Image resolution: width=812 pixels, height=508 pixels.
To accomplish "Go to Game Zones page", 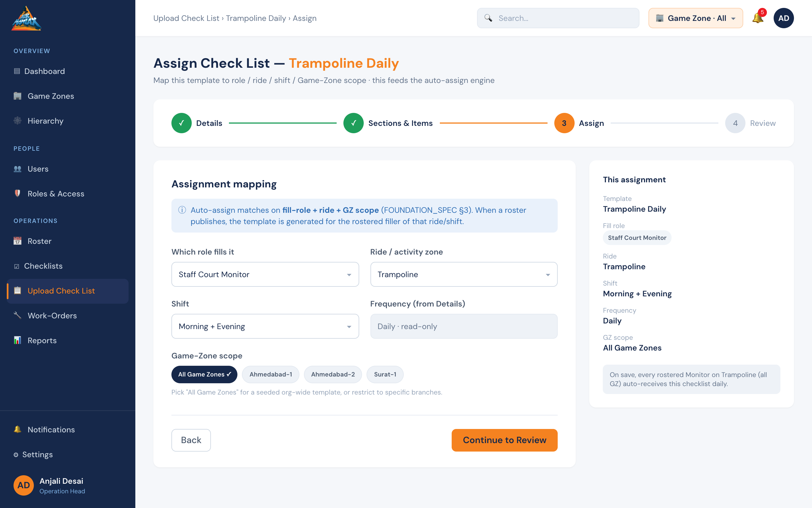I will (x=67, y=96).
